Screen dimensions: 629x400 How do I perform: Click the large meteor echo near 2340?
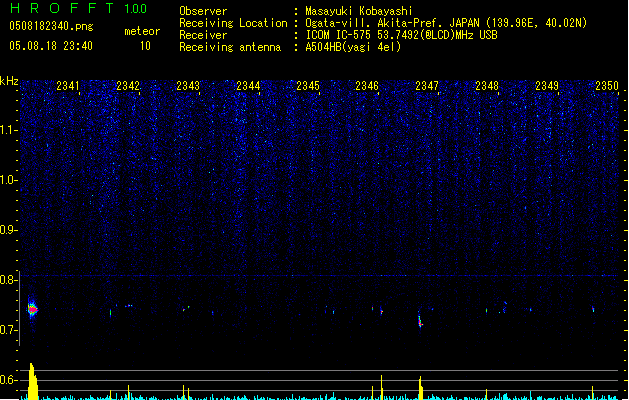(x=32, y=309)
